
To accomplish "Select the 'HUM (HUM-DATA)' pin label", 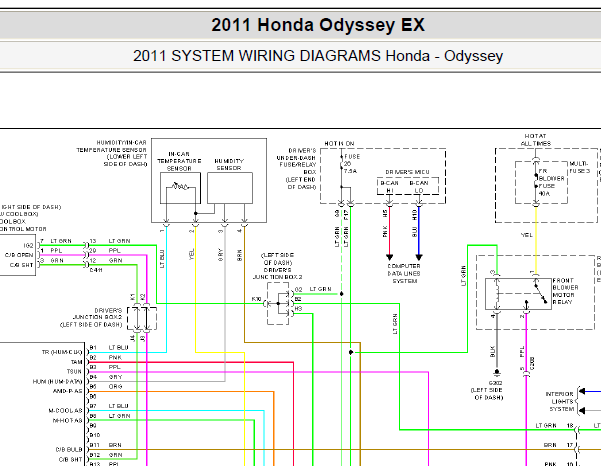I will (57, 381).
